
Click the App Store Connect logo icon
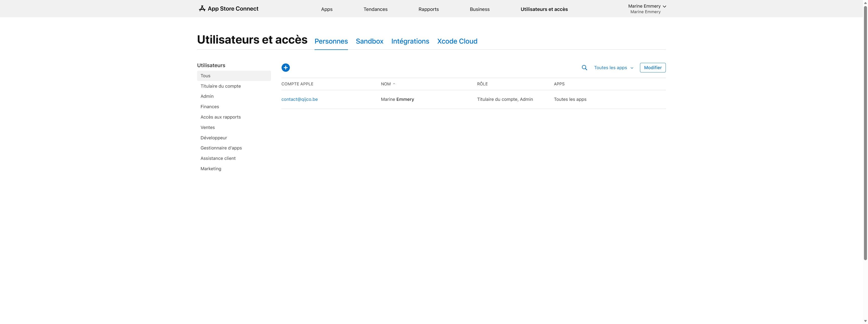click(202, 8)
